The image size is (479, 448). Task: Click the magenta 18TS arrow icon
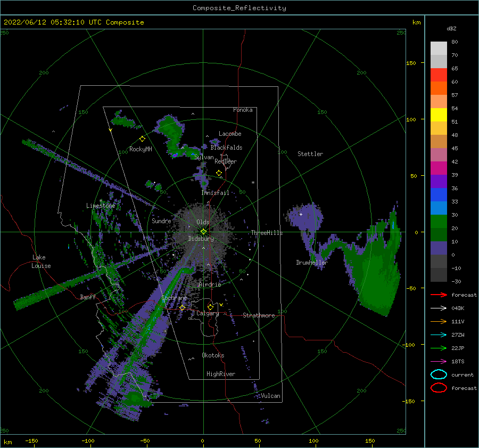439,362
